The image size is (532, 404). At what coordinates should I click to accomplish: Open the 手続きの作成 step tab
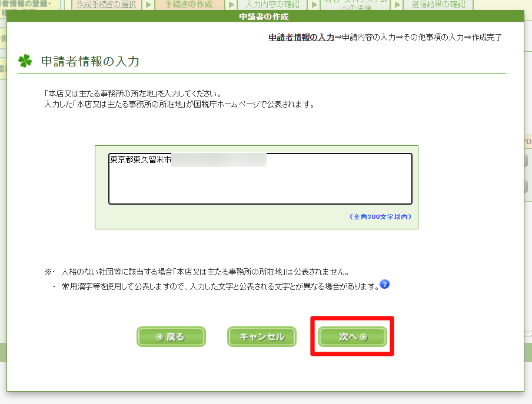point(189,5)
